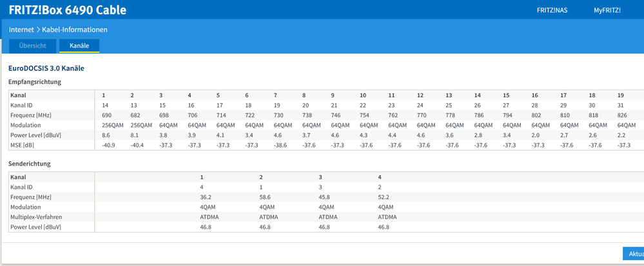Viewport: 644px width, 266px height.
Task: Open the FRITZ!NAS link
Action: 552,10
